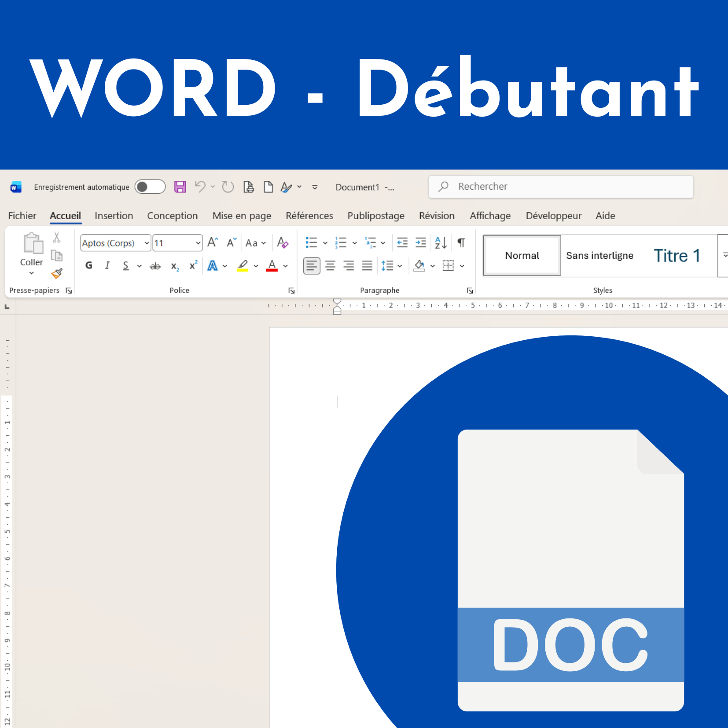Justify the paragraph text

click(x=367, y=266)
